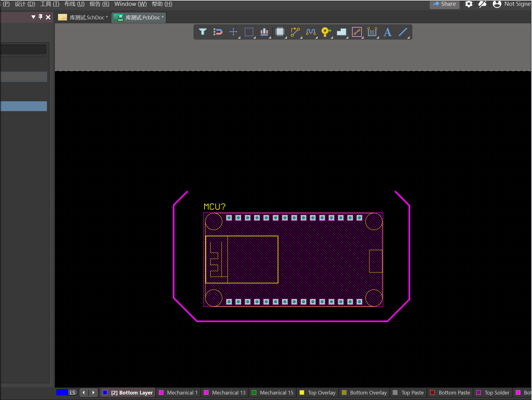Click the Share button
The image size is (532, 400).
click(444, 4)
